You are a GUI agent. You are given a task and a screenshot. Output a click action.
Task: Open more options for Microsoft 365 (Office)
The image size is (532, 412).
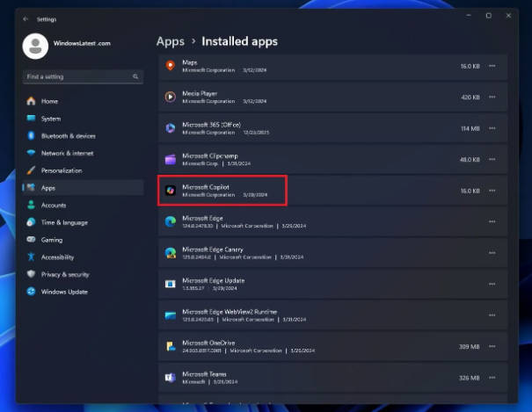point(492,128)
